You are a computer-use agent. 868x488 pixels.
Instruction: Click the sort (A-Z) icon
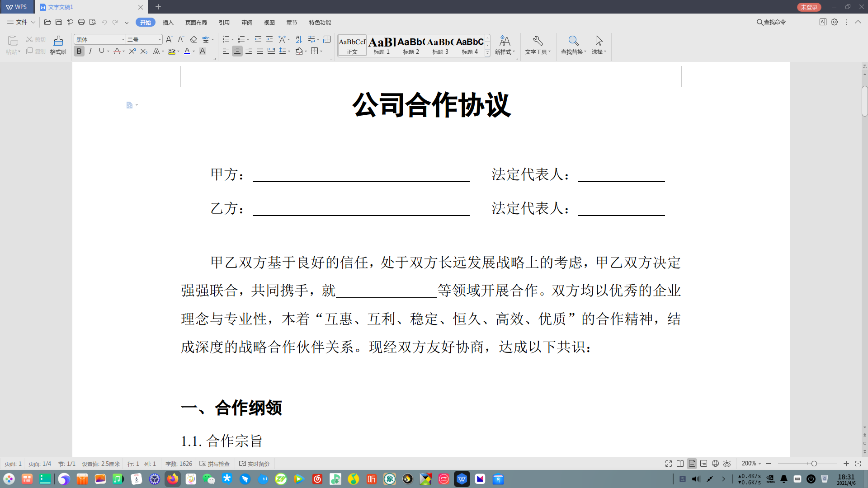(298, 39)
